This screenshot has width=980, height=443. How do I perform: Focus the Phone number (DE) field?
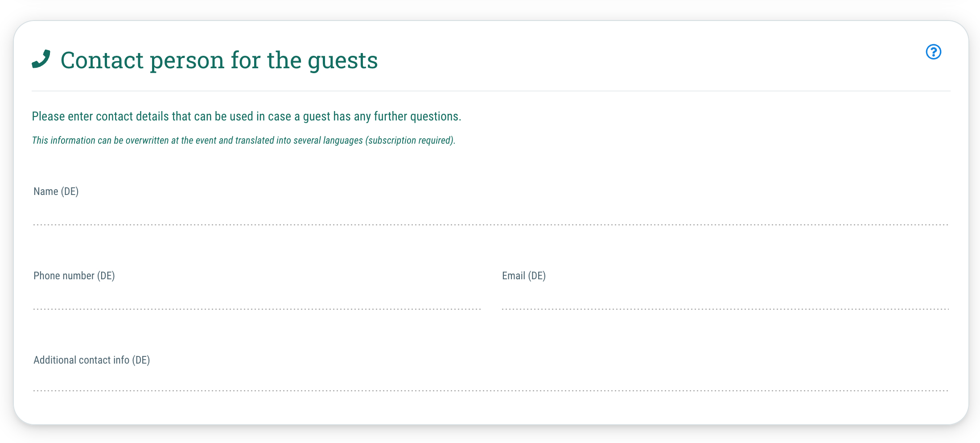257,298
